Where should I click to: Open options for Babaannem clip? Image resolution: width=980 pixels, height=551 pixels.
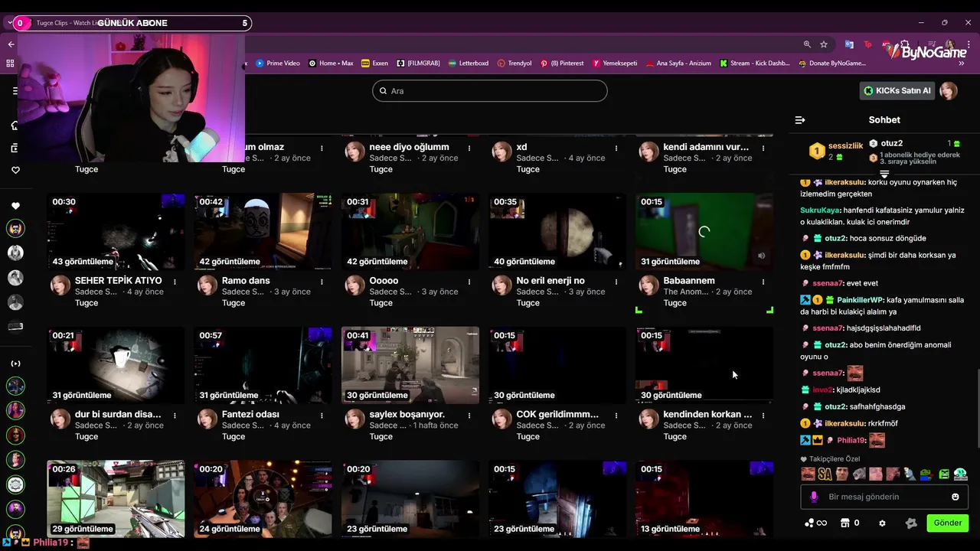(763, 282)
